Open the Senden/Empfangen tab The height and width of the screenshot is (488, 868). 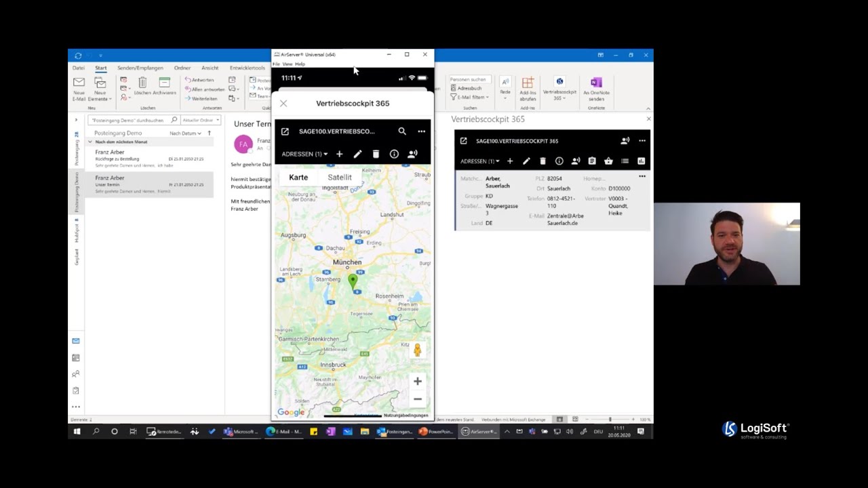(140, 68)
